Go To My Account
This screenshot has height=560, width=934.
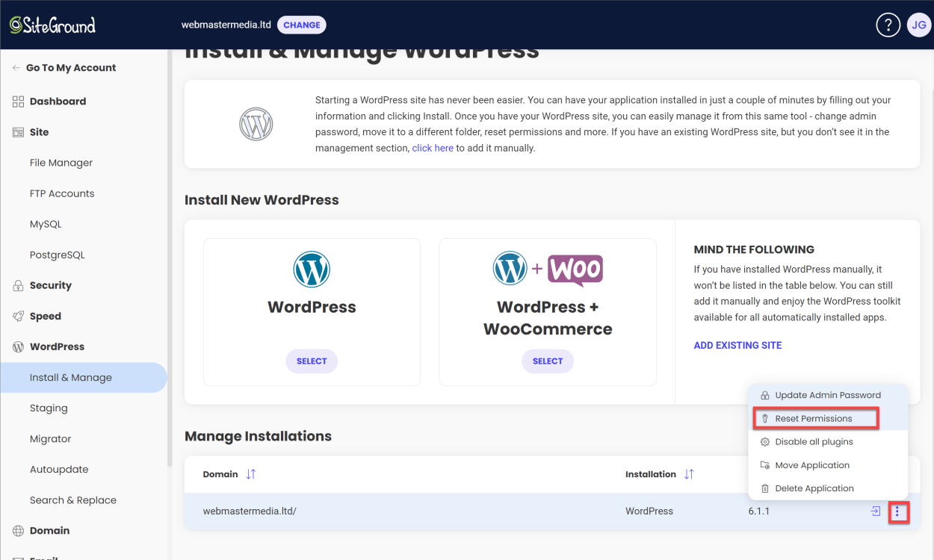click(71, 68)
